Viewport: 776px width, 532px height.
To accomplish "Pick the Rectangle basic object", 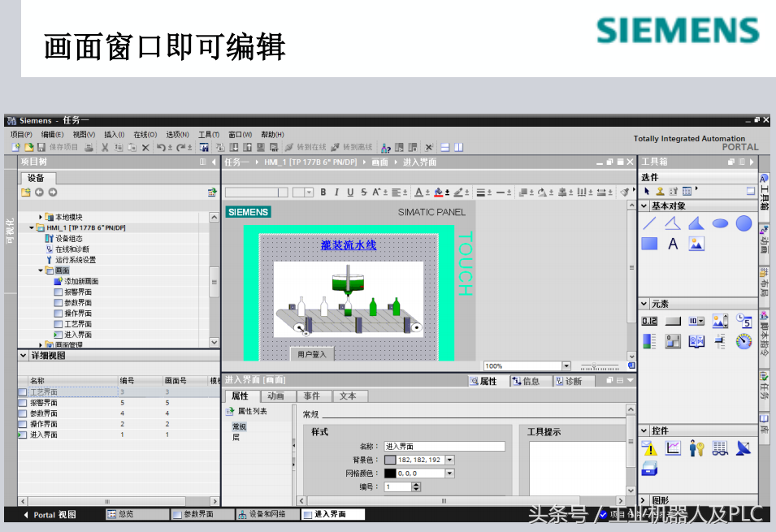I will coord(650,244).
